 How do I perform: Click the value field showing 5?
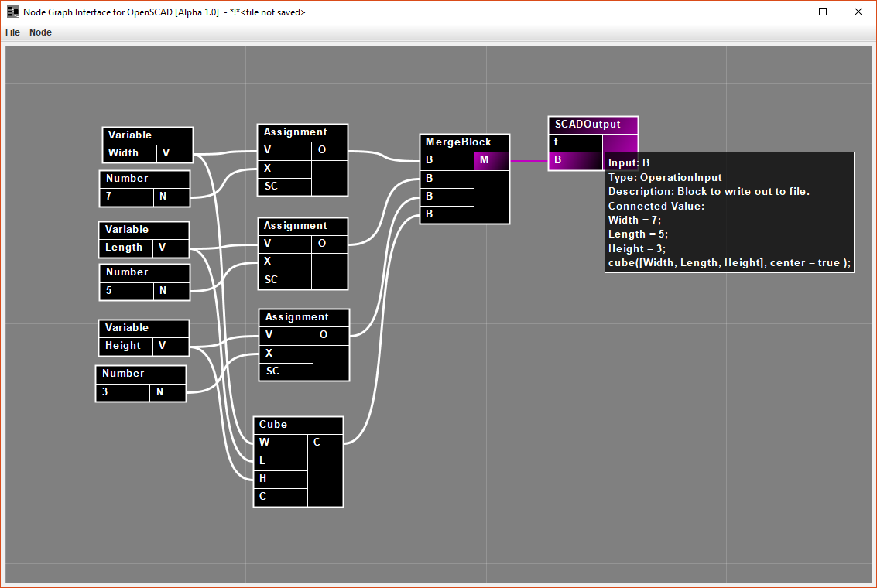click(x=126, y=291)
